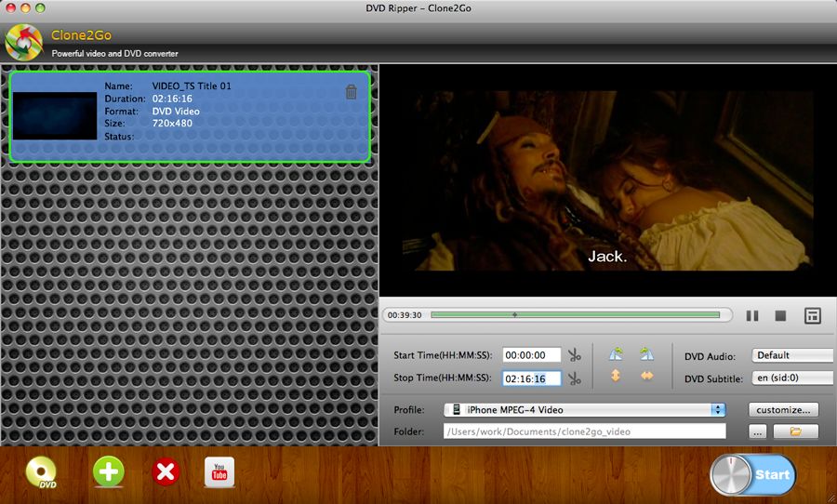
Task: Pause the video preview playback
Action: [x=752, y=315]
